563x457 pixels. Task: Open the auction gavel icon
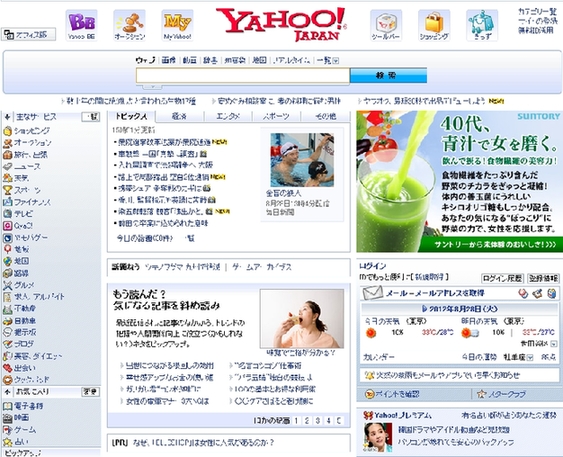click(129, 25)
